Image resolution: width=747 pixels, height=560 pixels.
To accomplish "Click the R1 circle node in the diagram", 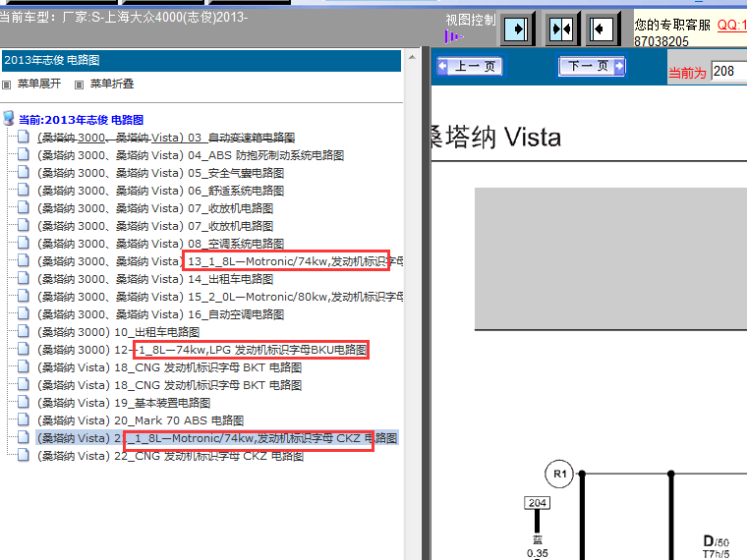I will pos(559,474).
